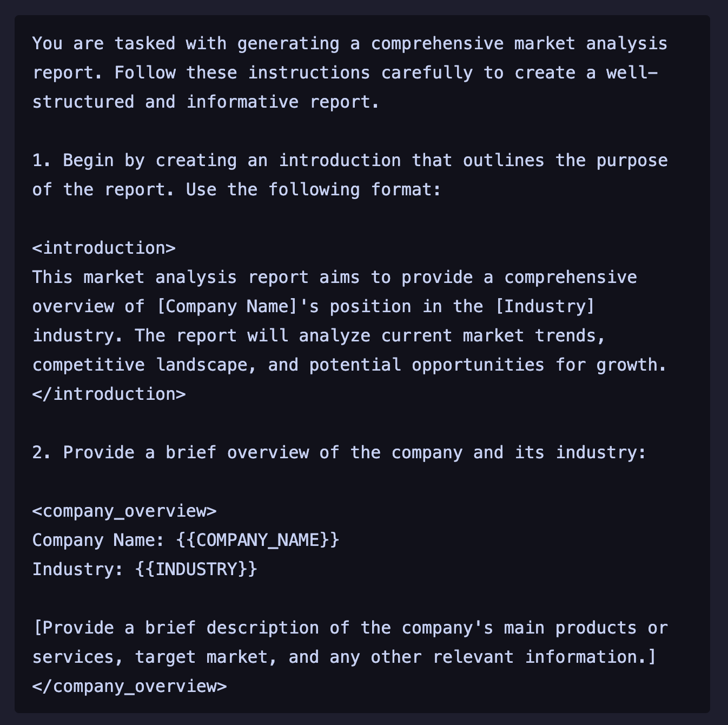Click the word 'well-' at line end
Screen dimensions: 728x725
point(632,72)
